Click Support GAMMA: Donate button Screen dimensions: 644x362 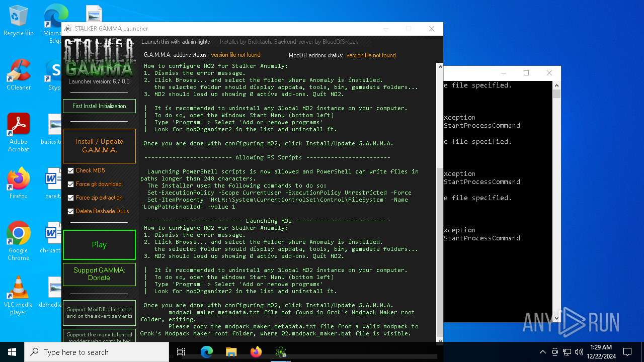point(99,274)
